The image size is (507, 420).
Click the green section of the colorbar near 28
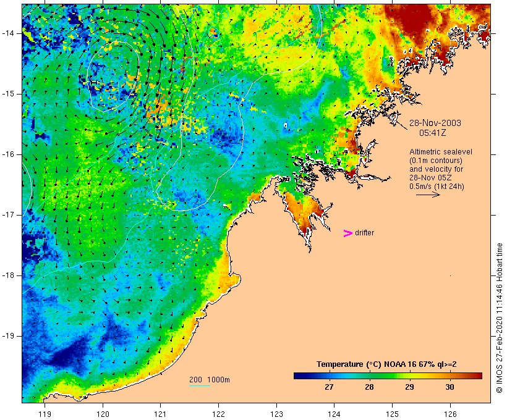point(370,376)
